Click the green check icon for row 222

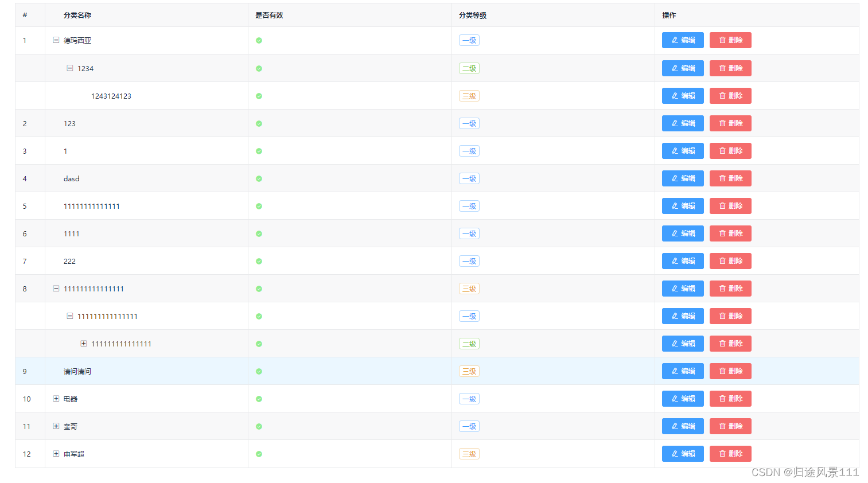tap(259, 261)
